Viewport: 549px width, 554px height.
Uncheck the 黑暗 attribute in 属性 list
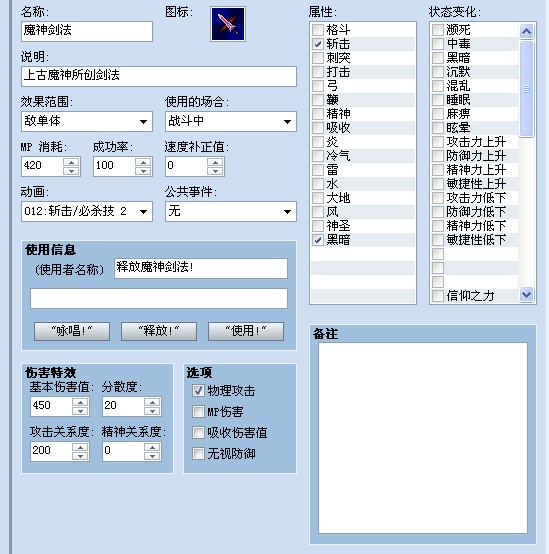318,240
